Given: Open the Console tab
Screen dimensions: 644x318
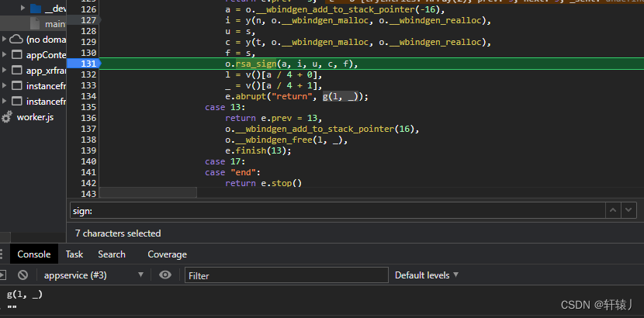Looking at the screenshot, I should (33, 254).
